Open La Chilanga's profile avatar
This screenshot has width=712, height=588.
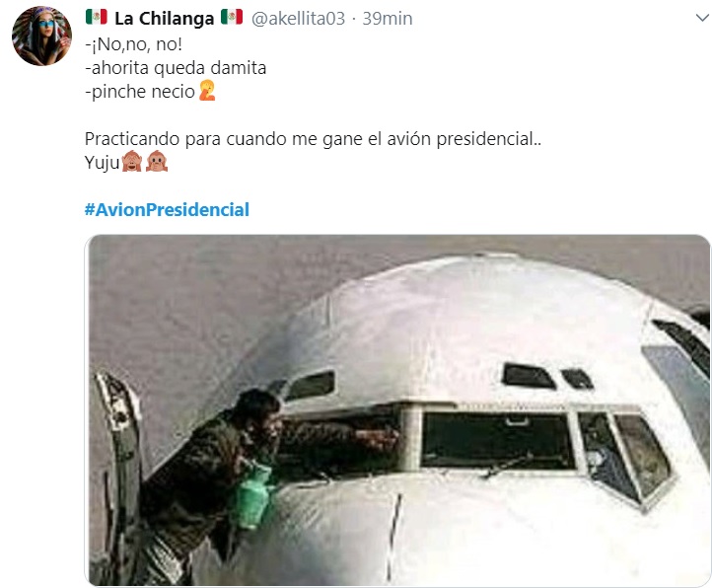pos(41,36)
